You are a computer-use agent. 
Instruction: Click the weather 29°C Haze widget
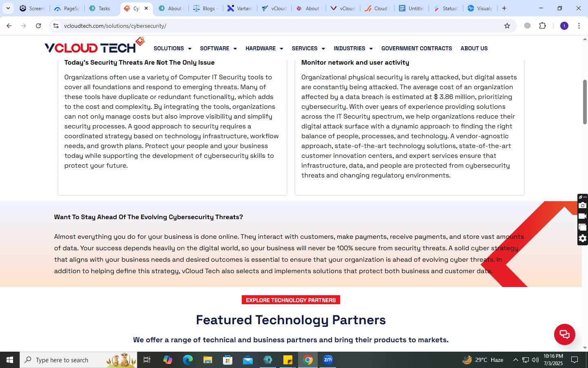[x=483, y=360]
